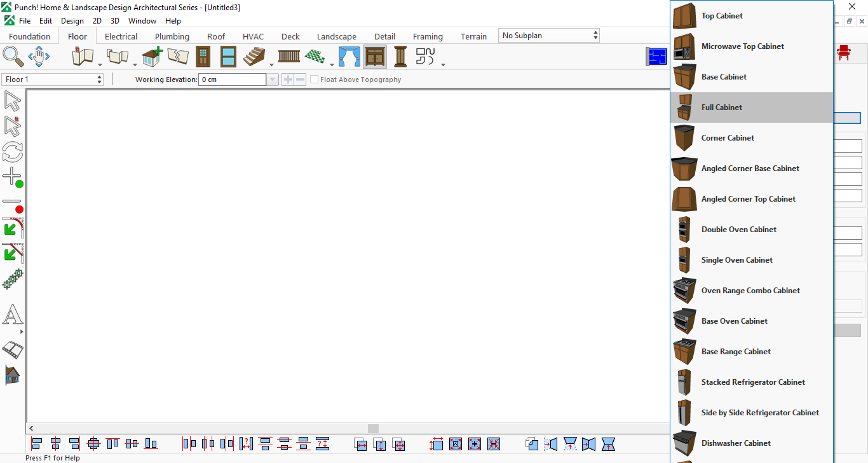868x463 pixels.
Task: Expand the Working Elevation dropdown arrow
Action: pyautogui.click(x=273, y=79)
